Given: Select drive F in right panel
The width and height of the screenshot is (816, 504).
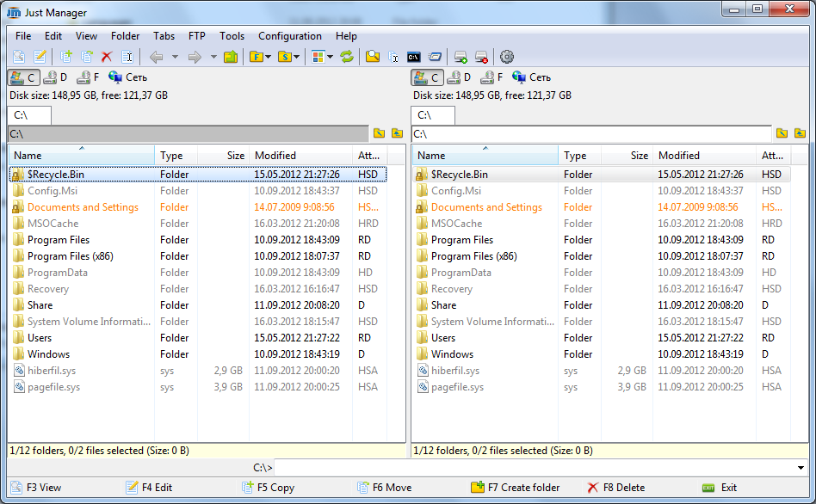Looking at the screenshot, I should coord(491,77).
